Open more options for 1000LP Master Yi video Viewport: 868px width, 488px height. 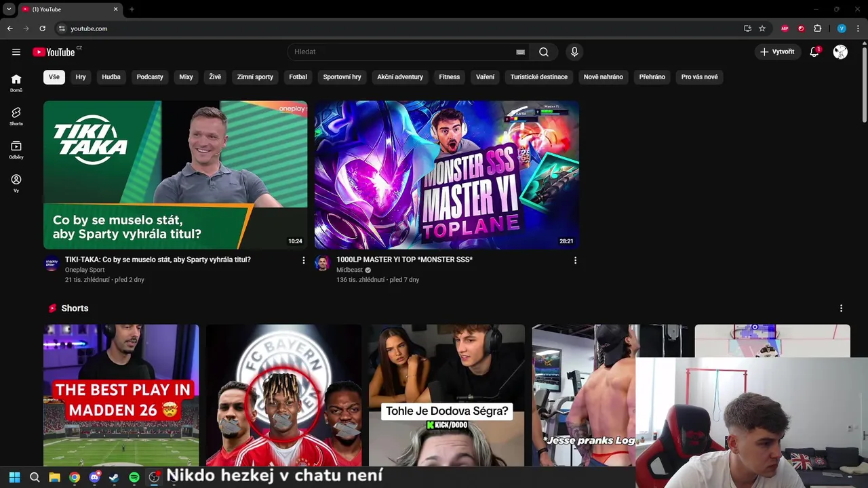[x=575, y=260]
